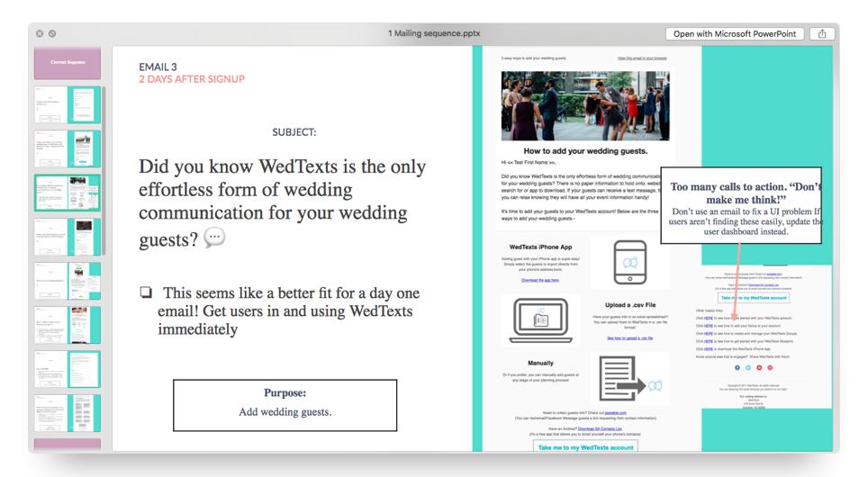The height and width of the screenshot is (477, 868).
Task: Click 'Take me to my WedTexts account' above Other helpful links
Action: 754,298
